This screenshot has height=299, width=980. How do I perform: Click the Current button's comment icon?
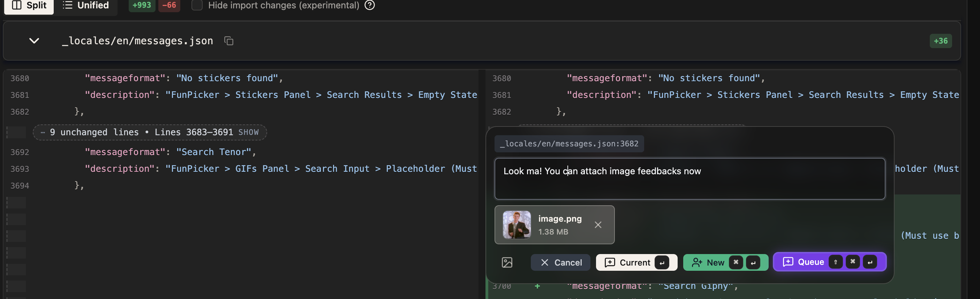pyautogui.click(x=610, y=262)
